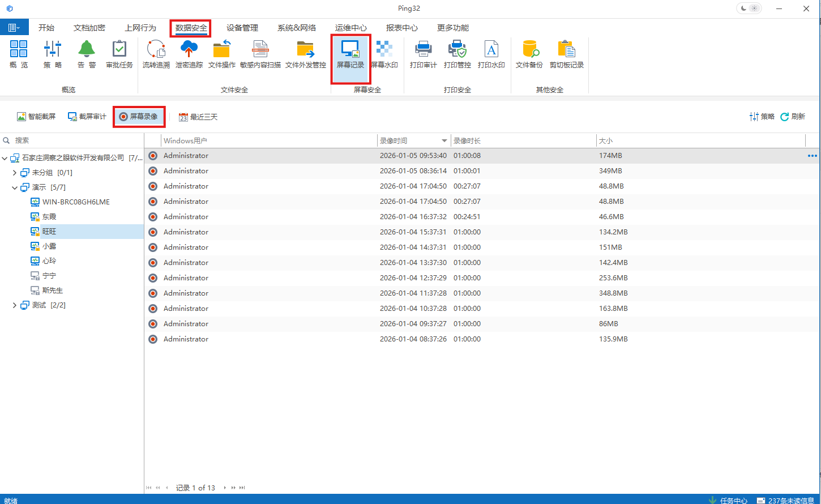Open the 文件备份 file backup tool
Viewport: 821px width, 504px height.
(529, 55)
